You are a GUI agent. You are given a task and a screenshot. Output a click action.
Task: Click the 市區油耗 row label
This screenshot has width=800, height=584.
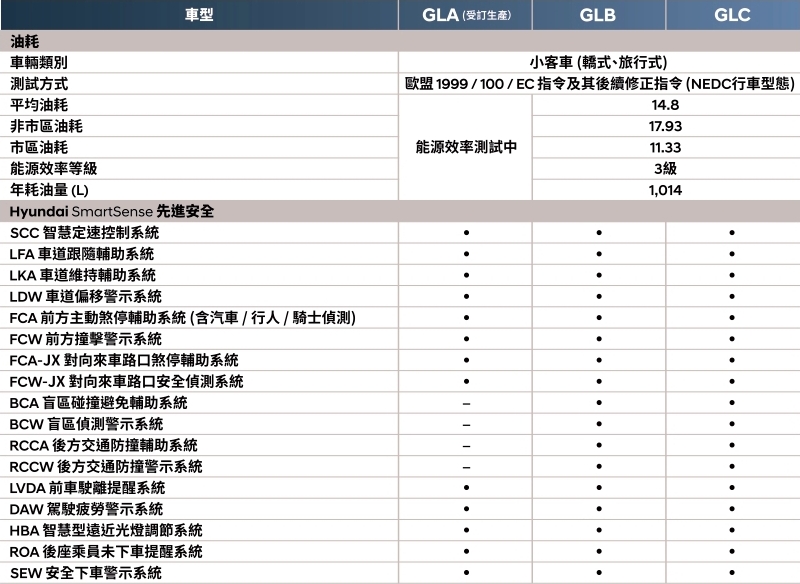point(39,147)
